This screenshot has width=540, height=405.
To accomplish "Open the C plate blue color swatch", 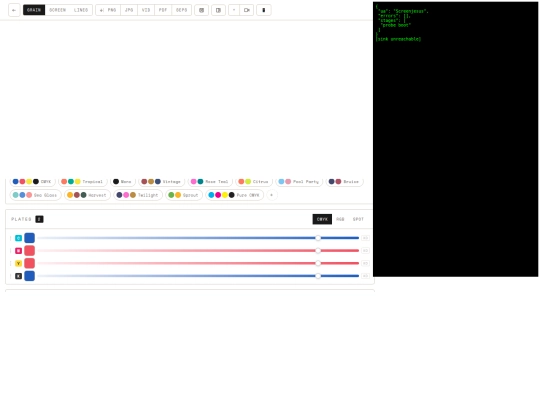I will (30, 238).
